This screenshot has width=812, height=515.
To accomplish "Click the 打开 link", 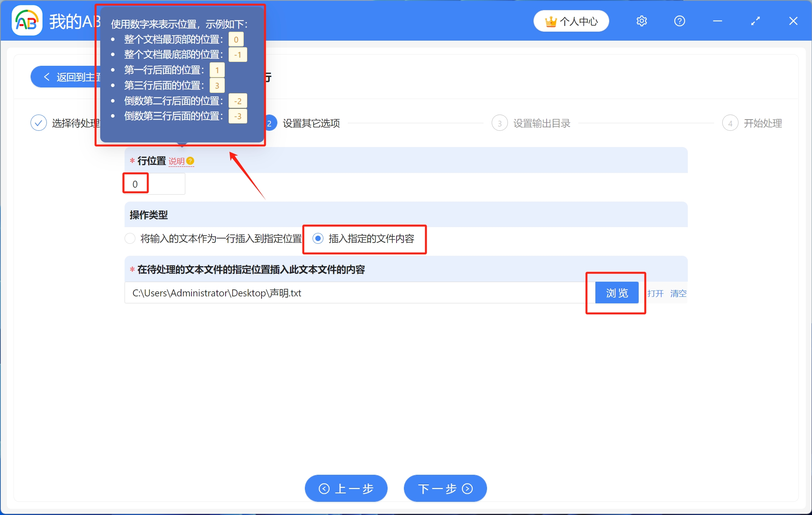I will click(656, 293).
